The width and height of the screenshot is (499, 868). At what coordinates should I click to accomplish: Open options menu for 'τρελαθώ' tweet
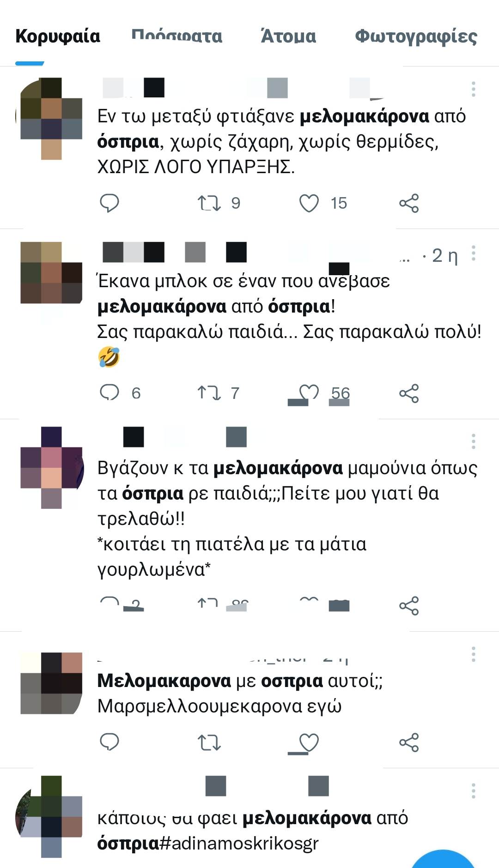pyautogui.click(x=473, y=441)
